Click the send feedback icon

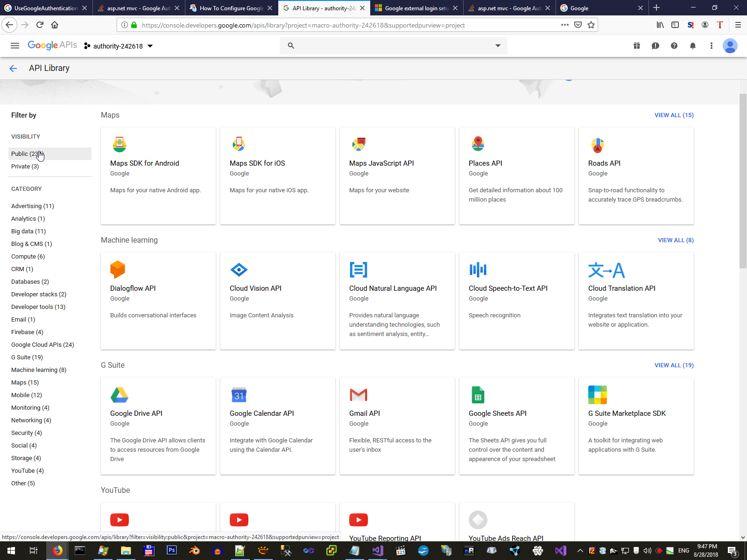tap(655, 46)
